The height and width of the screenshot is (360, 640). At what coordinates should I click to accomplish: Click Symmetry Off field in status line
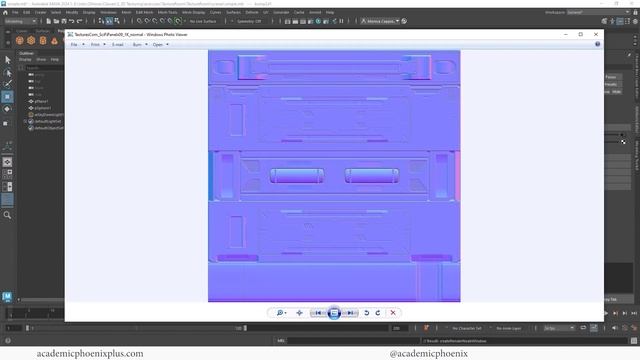click(249, 21)
